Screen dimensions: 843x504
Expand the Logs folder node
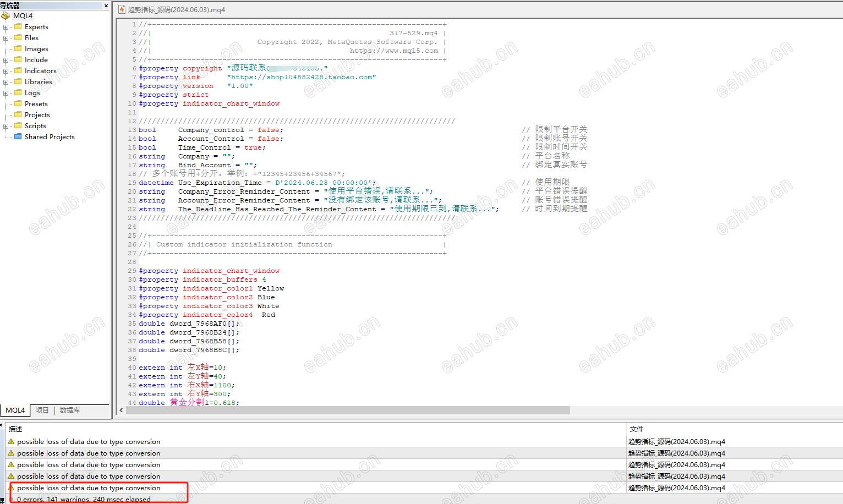coord(6,93)
